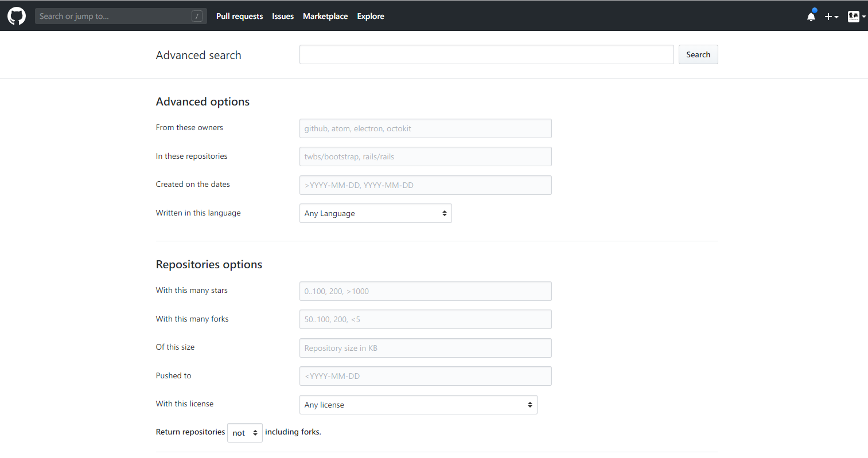Click 'Advanced search' title text
868x458 pixels.
tap(198, 55)
